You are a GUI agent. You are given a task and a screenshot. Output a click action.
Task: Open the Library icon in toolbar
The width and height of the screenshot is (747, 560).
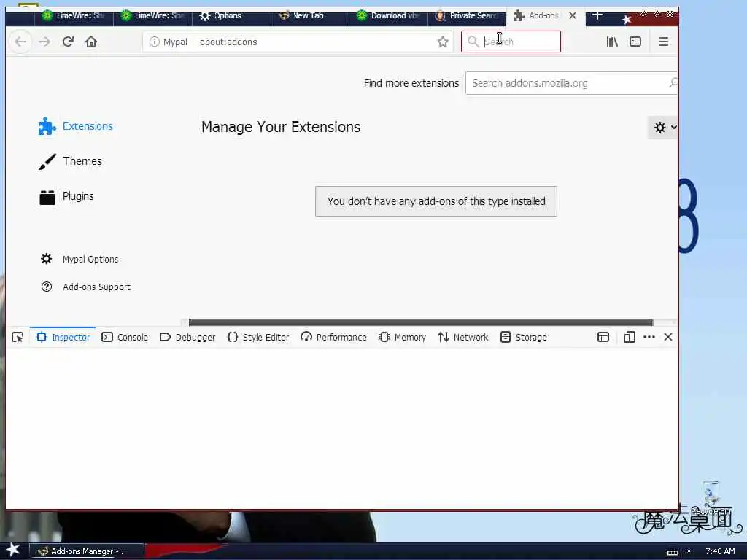click(612, 42)
